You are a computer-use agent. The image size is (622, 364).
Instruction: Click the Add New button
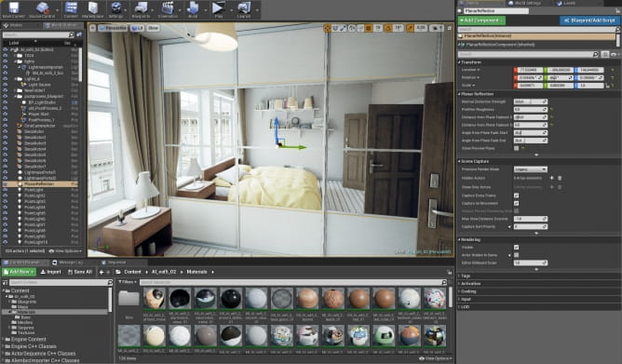pyautogui.click(x=19, y=272)
